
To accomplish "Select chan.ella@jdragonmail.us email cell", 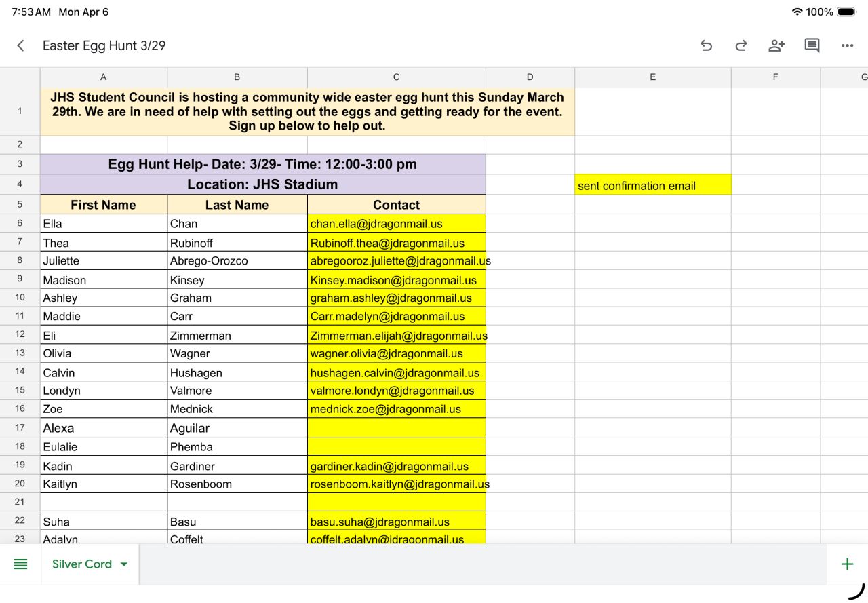I will (x=397, y=224).
